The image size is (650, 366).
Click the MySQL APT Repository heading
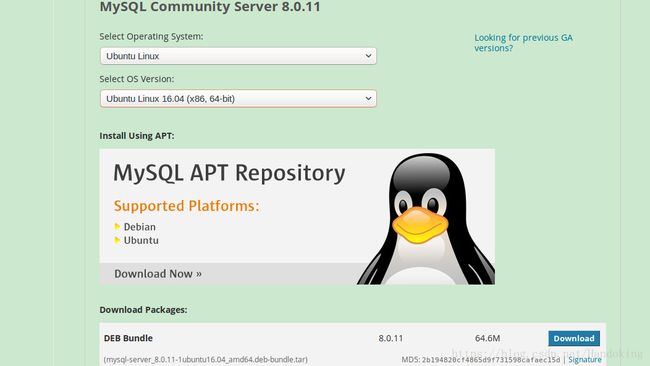pyautogui.click(x=229, y=173)
